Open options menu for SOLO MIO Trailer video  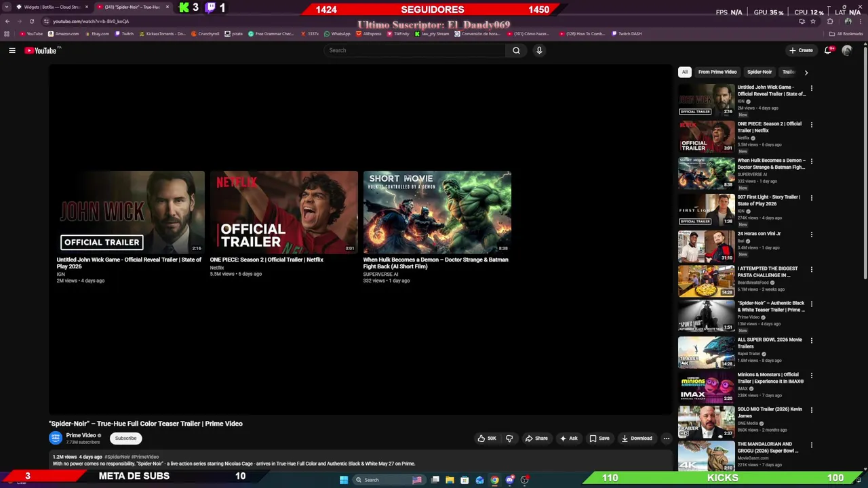(811, 410)
